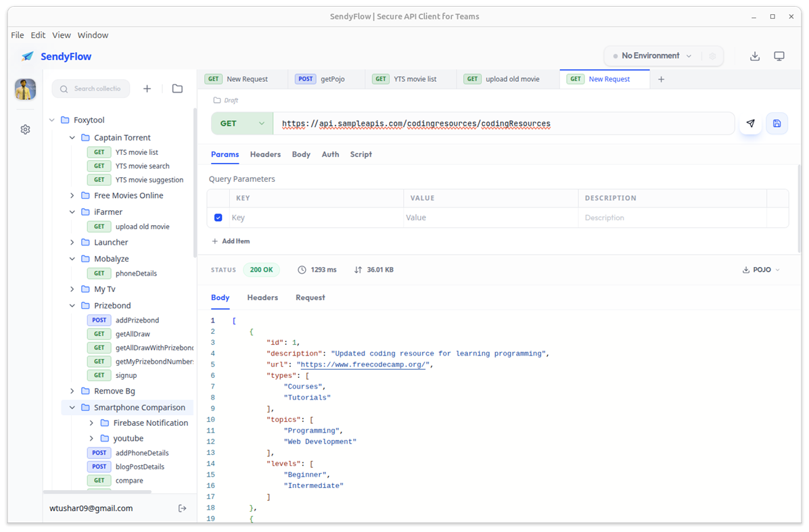Log out using the exit icon
The width and height of the screenshot is (809, 532).
(182, 508)
